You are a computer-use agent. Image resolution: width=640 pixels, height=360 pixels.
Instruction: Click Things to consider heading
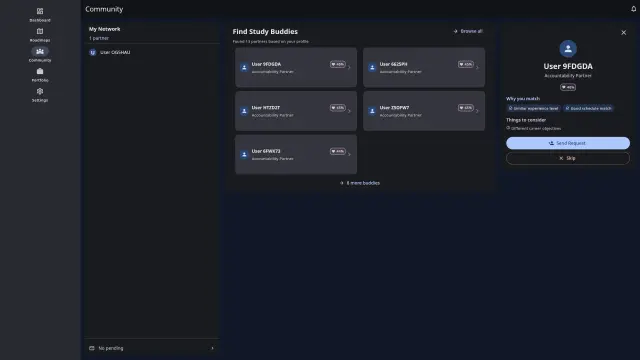pos(526,120)
